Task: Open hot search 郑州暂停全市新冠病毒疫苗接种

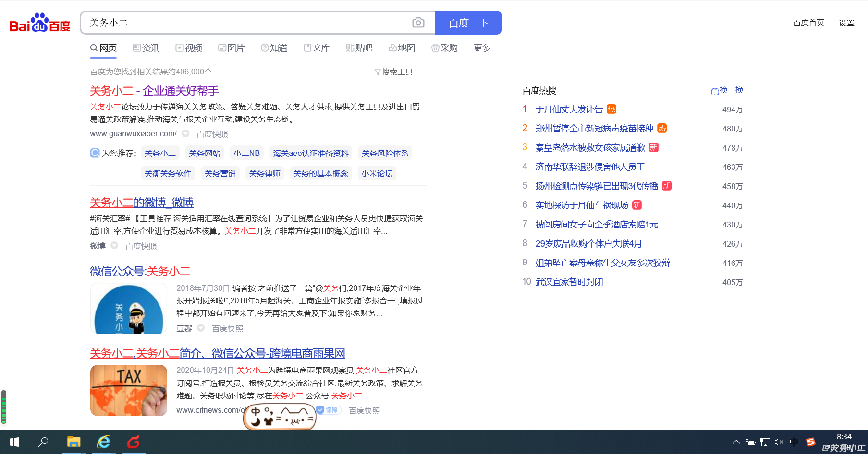Action: click(595, 129)
